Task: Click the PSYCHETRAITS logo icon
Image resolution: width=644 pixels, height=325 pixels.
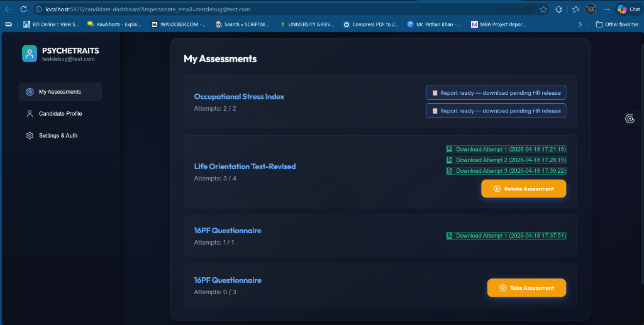Action: 30,54
